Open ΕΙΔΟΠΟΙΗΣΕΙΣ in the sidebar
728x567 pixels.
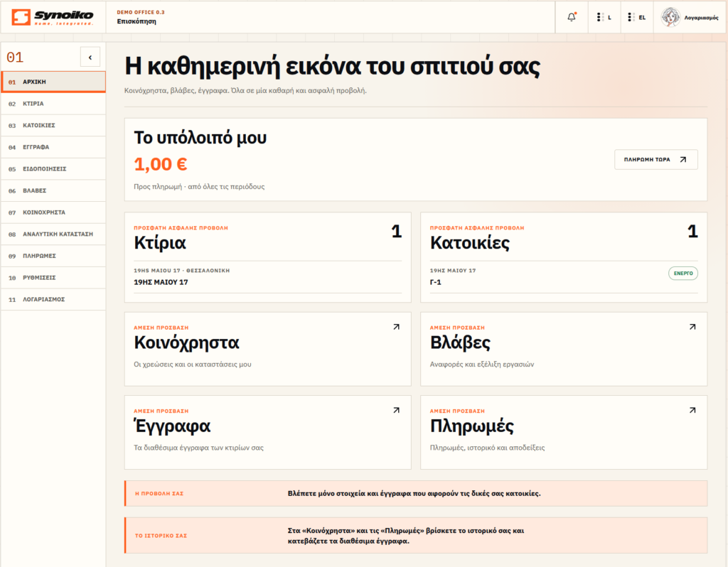(53, 169)
